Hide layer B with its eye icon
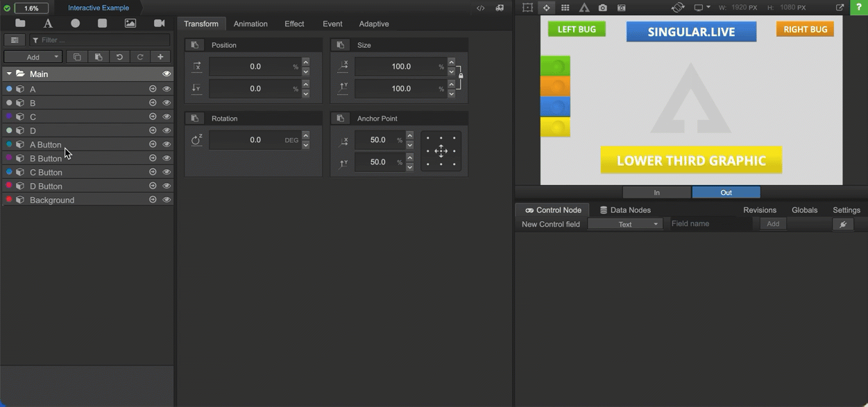Screen dimensions: 868x407 (x=167, y=103)
